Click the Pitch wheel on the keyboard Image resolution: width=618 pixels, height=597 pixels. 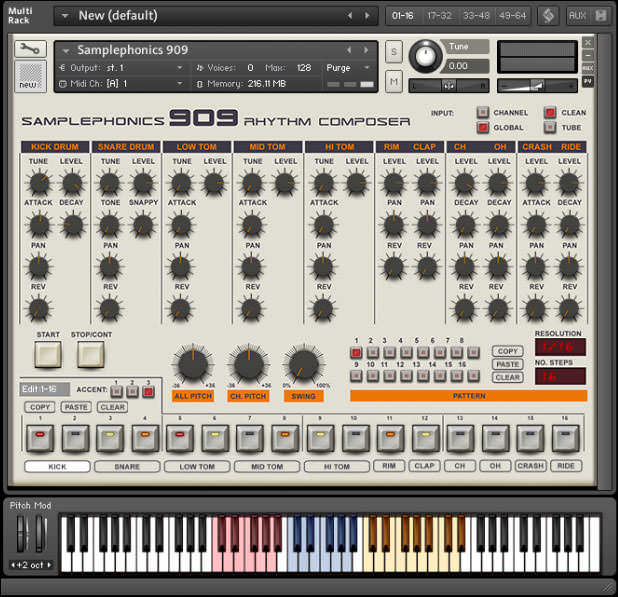(x=22, y=534)
